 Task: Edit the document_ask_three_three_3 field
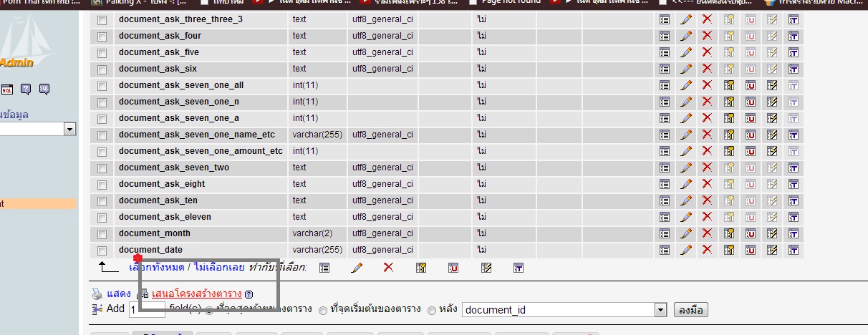pyautogui.click(x=686, y=19)
